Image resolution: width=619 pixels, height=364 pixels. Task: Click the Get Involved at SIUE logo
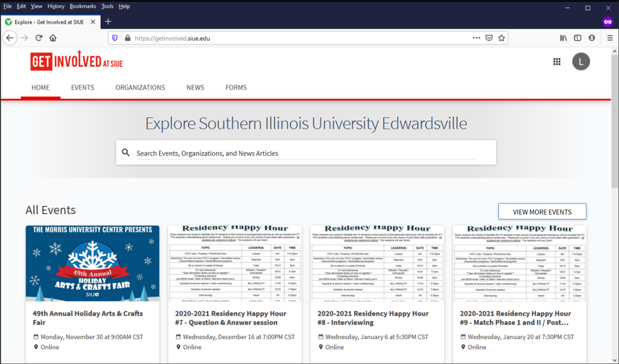coord(77,62)
